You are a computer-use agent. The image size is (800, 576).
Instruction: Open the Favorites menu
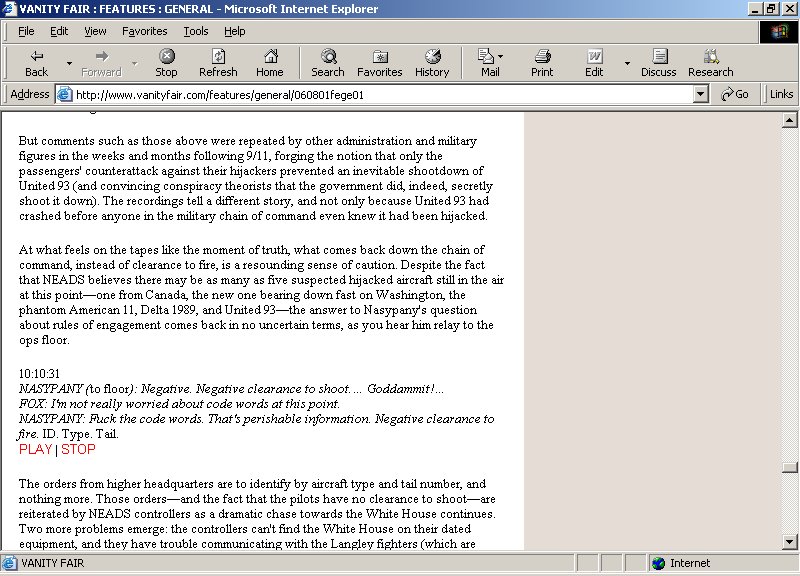144,31
